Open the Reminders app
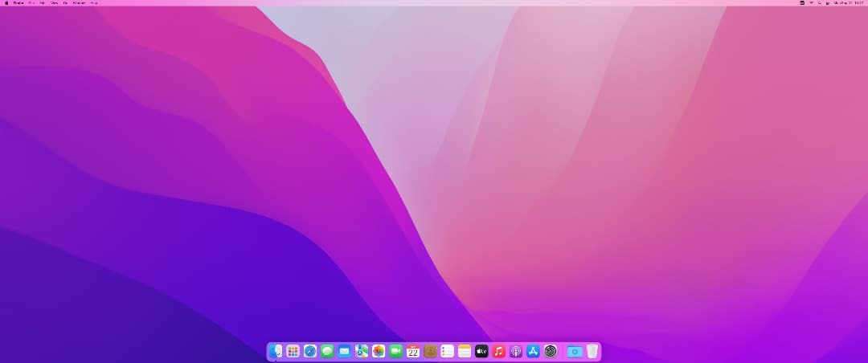Viewport: 868px width, 363px height. 448,351
